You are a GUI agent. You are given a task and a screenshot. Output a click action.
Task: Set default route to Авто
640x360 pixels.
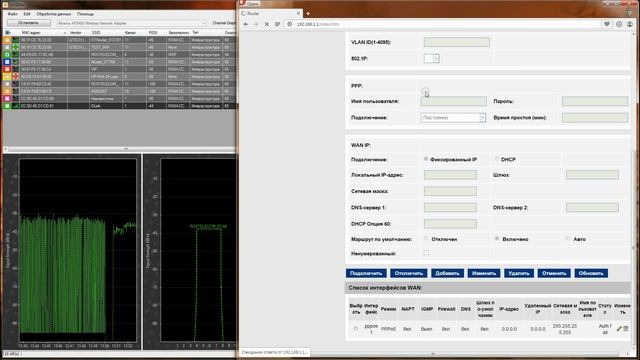(568, 239)
